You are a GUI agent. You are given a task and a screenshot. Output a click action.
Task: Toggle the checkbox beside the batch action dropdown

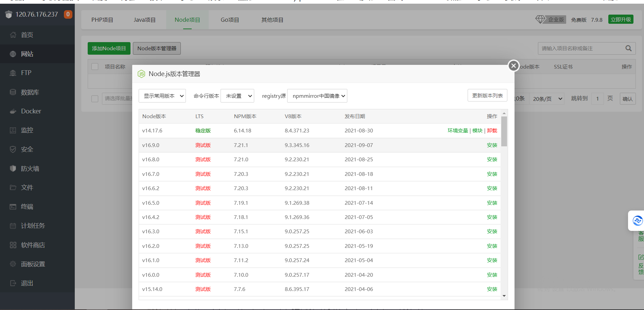click(95, 98)
